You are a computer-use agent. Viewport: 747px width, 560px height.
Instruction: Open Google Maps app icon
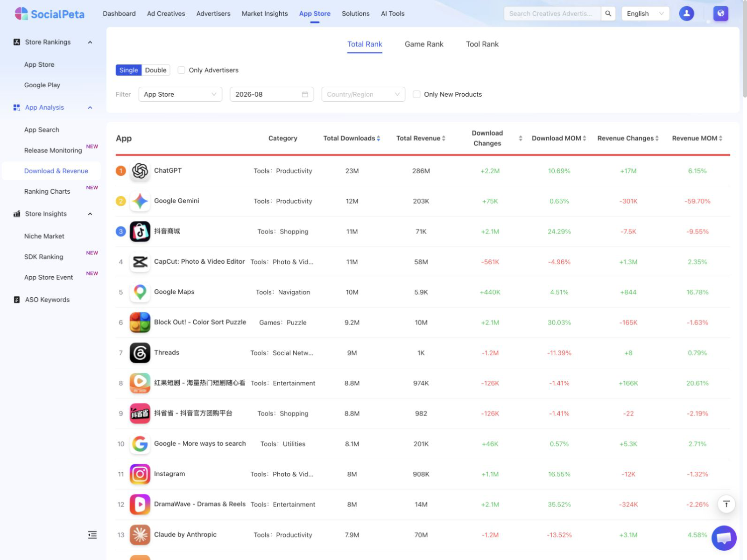point(140,292)
